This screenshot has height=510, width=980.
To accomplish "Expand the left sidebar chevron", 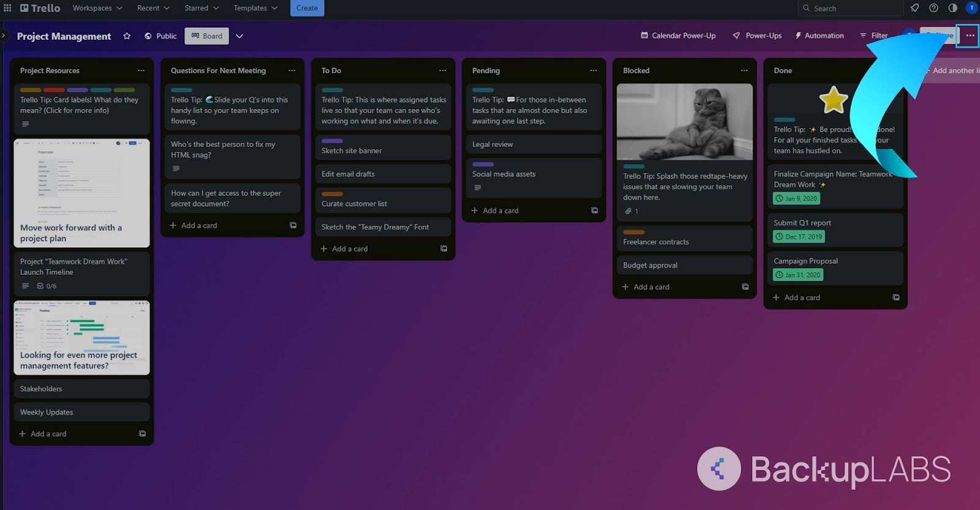I will 3,36.
